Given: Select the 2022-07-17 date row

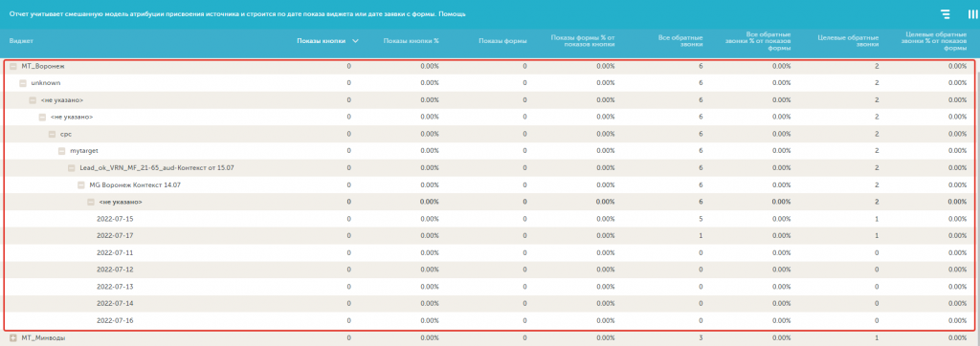Looking at the screenshot, I should coord(490,236).
